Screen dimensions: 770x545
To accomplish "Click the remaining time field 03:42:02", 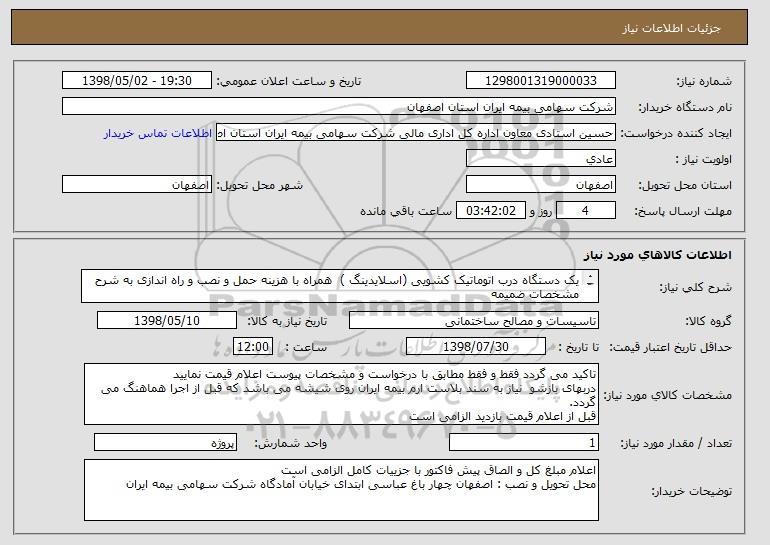I will [491, 211].
